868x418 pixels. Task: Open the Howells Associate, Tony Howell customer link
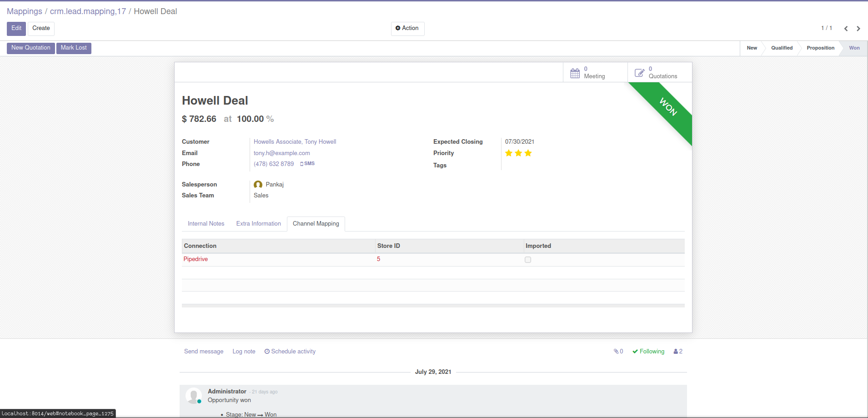click(x=295, y=142)
